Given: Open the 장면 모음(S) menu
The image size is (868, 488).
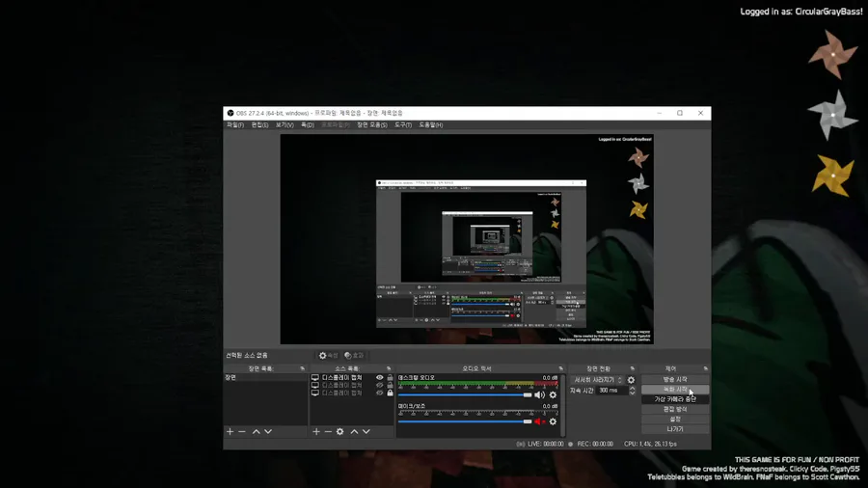Looking at the screenshot, I should pyautogui.click(x=372, y=125).
